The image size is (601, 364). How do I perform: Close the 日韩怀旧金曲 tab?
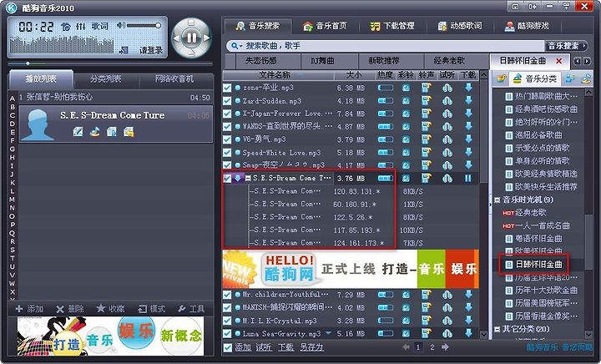[558, 61]
